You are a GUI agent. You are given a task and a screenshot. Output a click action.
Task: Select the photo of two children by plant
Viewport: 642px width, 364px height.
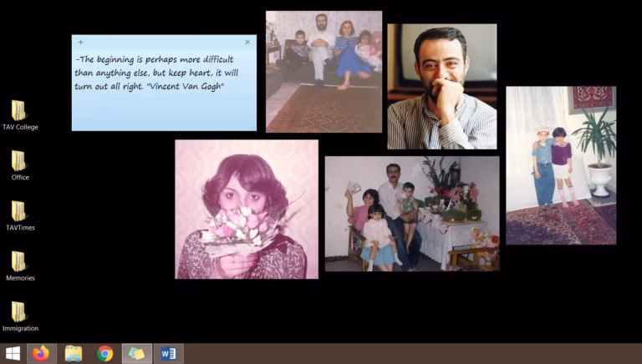(560, 164)
